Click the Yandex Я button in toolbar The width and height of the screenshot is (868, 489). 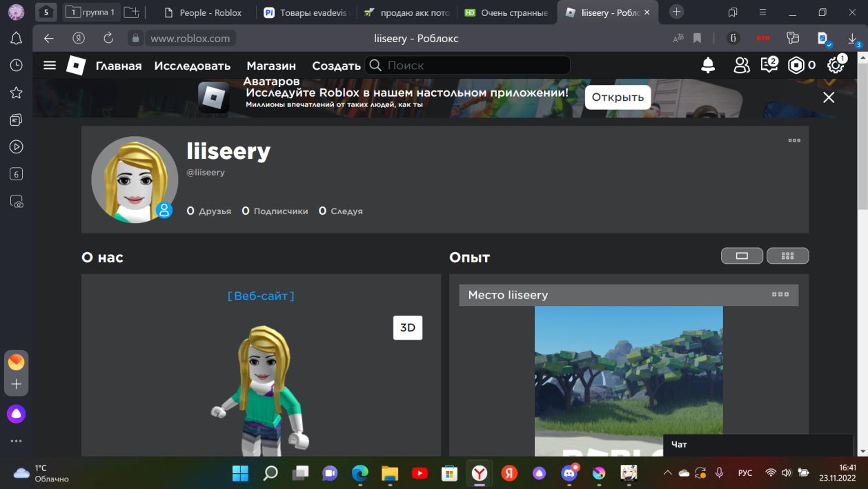79,38
